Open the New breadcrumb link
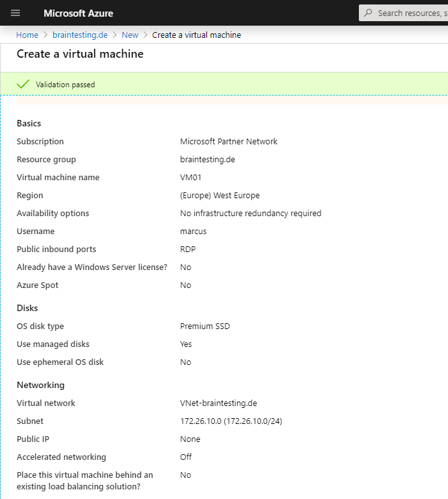The height and width of the screenshot is (499, 448). pos(129,35)
